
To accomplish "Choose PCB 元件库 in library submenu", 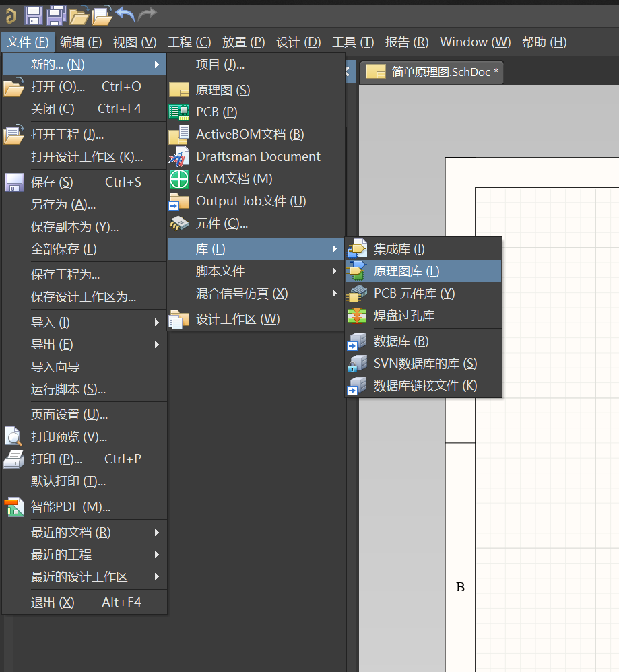I will click(x=414, y=293).
